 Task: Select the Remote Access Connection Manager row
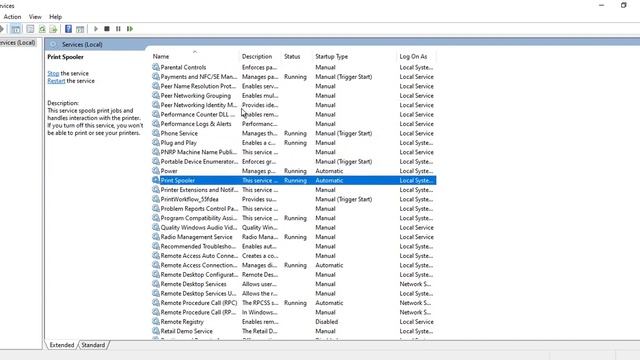[x=293, y=265]
